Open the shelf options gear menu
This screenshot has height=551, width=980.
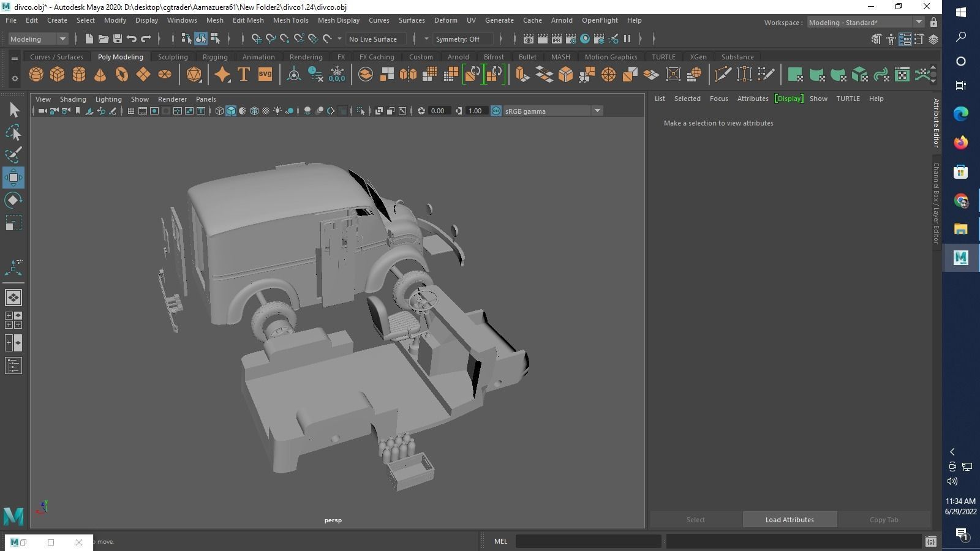coord(15,78)
